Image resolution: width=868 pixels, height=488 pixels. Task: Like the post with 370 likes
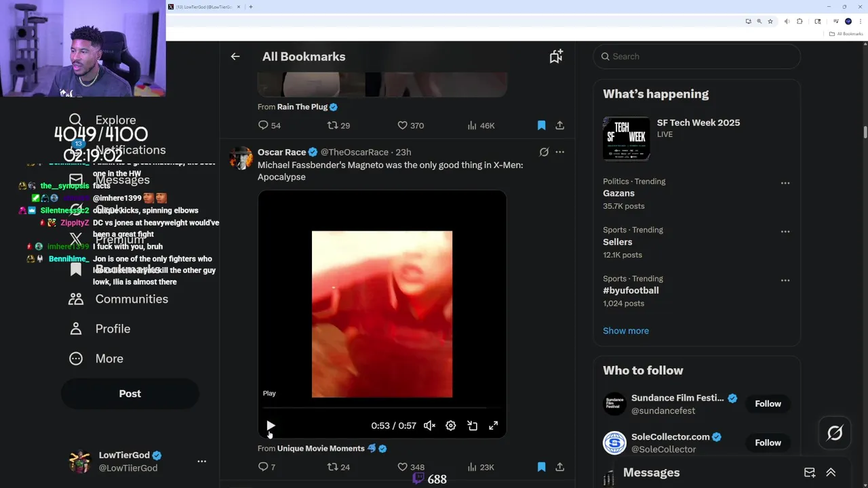click(x=410, y=125)
